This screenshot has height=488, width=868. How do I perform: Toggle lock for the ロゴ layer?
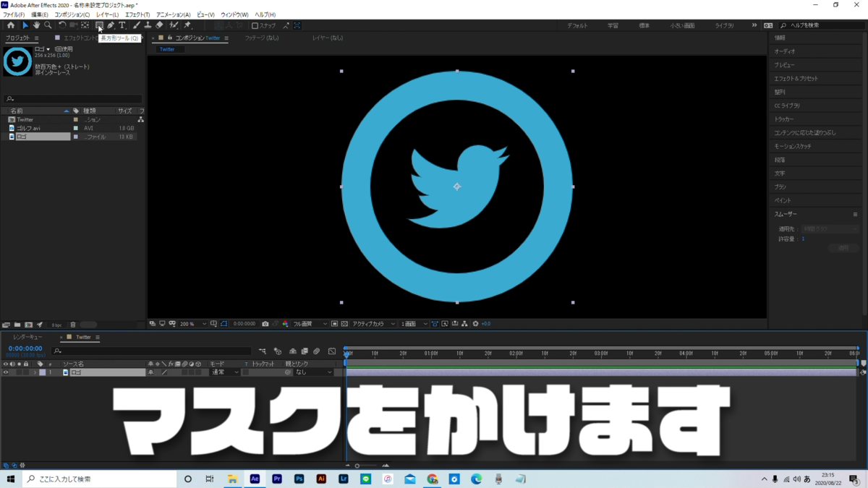pyautogui.click(x=26, y=372)
